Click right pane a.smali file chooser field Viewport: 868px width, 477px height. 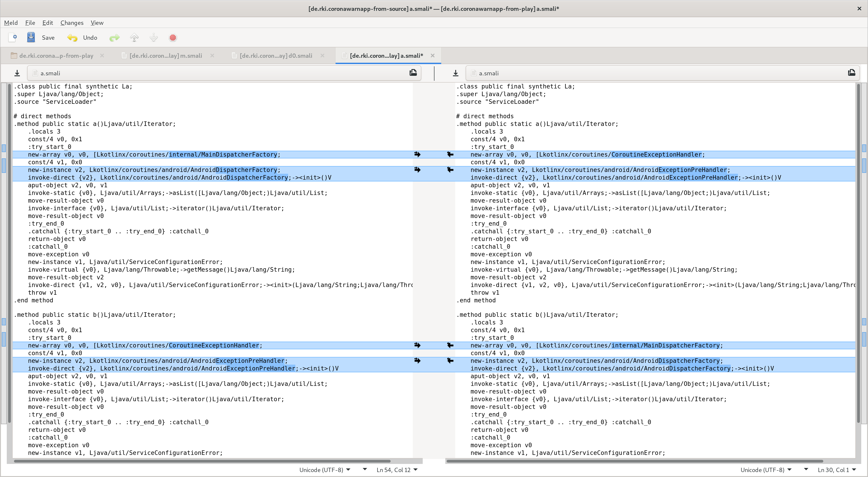tap(663, 73)
